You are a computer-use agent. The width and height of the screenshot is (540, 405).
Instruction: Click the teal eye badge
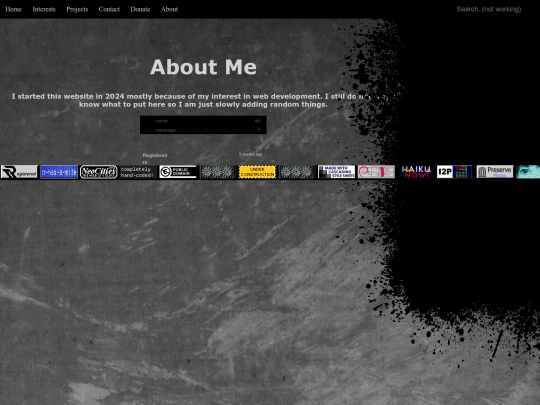[528, 172]
